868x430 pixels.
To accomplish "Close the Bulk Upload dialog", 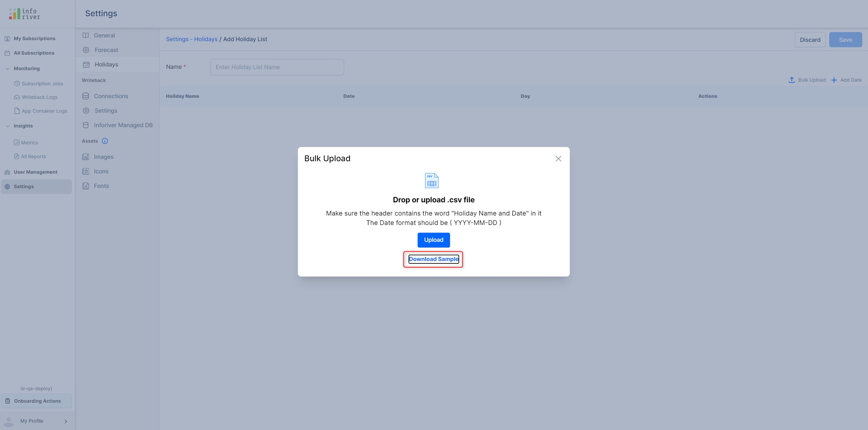I will click(558, 159).
